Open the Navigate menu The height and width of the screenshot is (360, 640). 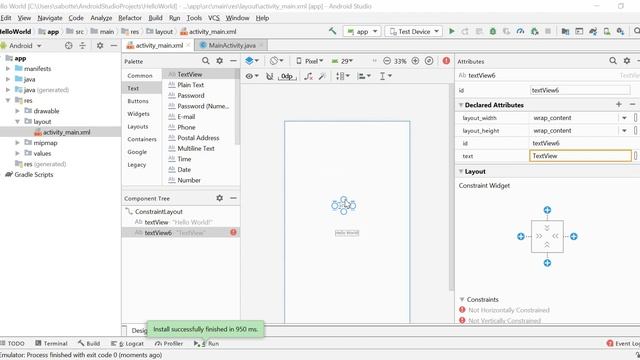click(x=50, y=18)
